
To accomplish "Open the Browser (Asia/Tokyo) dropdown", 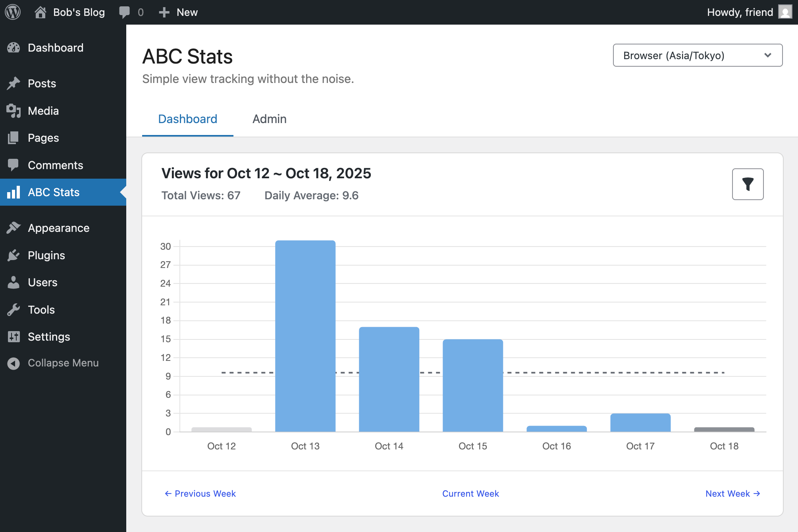I will (697, 55).
